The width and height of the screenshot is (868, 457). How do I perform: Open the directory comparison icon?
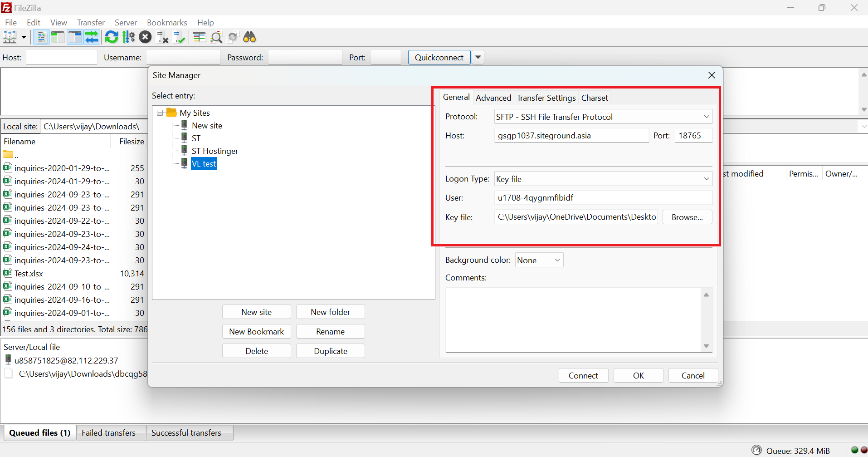pyautogui.click(x=216, y=37)
